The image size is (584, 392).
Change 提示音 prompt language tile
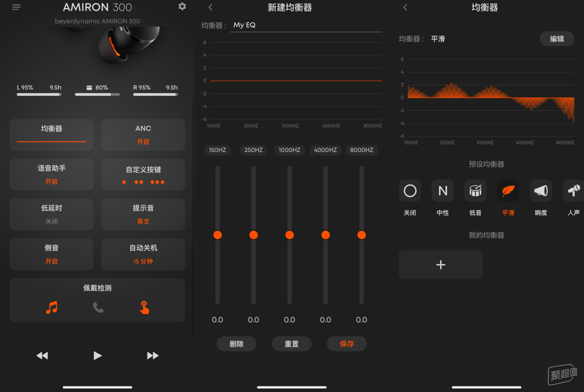[143, 215]
